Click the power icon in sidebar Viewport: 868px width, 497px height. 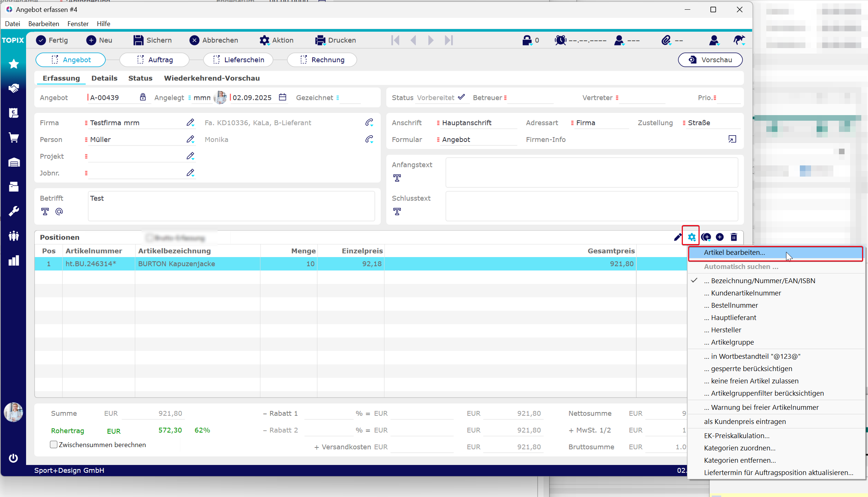point(13,458)
